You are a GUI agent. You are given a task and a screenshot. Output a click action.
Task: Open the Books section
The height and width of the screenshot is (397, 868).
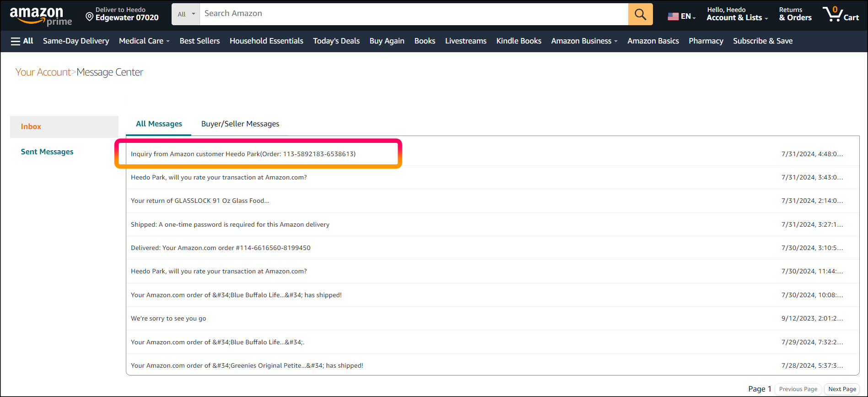click(x=425, y=41)
